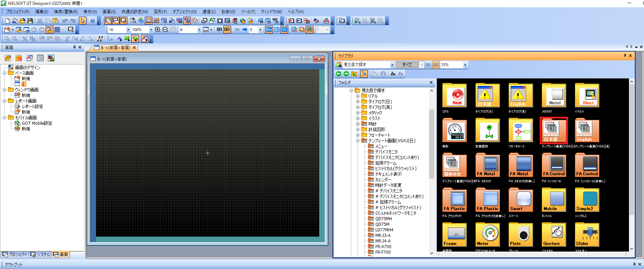The height and width of the screenshot is (269, 644).
Task: Open the library 見た目で探す search dropdown
Action: point(392,65)
